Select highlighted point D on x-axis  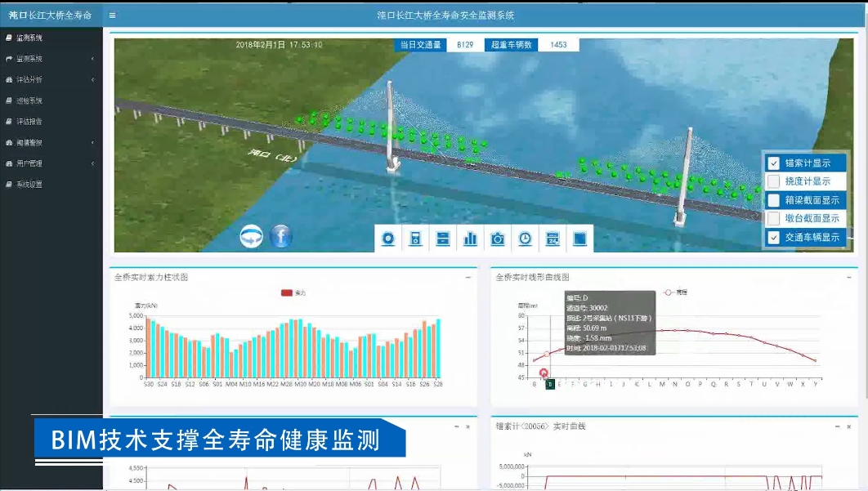pos(550,384)
